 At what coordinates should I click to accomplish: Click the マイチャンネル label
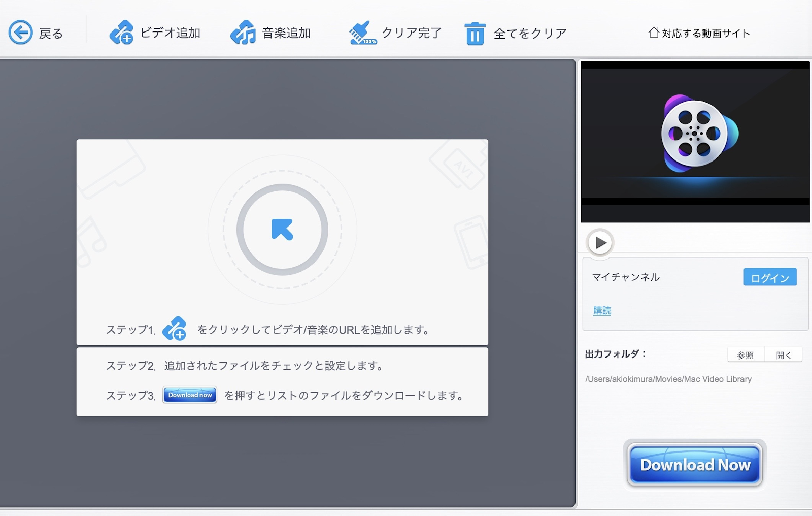click(x=626, y=277)
